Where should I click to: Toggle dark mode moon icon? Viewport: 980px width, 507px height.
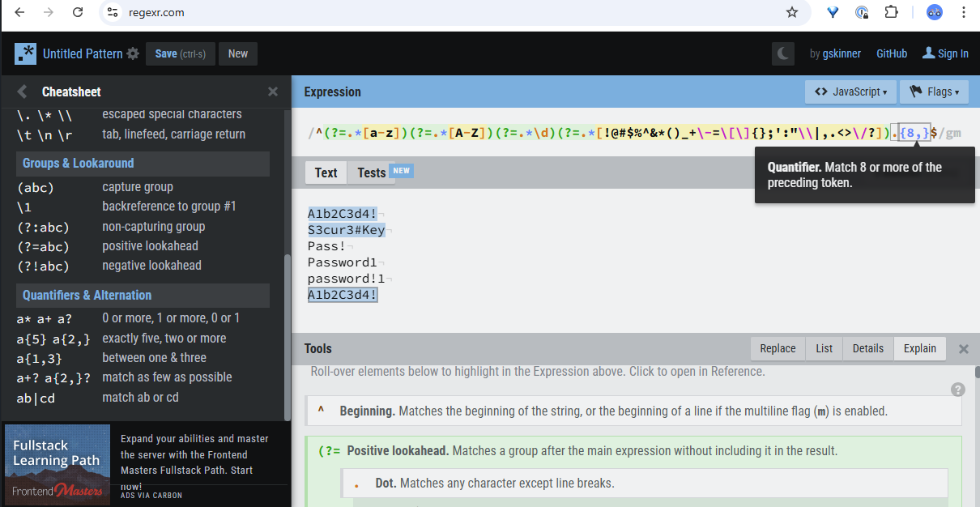pos(783,54)
